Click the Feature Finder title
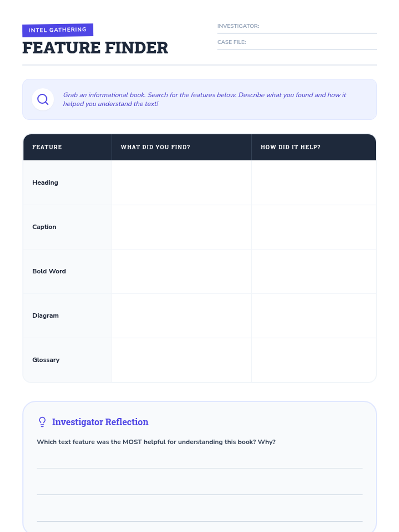 pos(95,48)
